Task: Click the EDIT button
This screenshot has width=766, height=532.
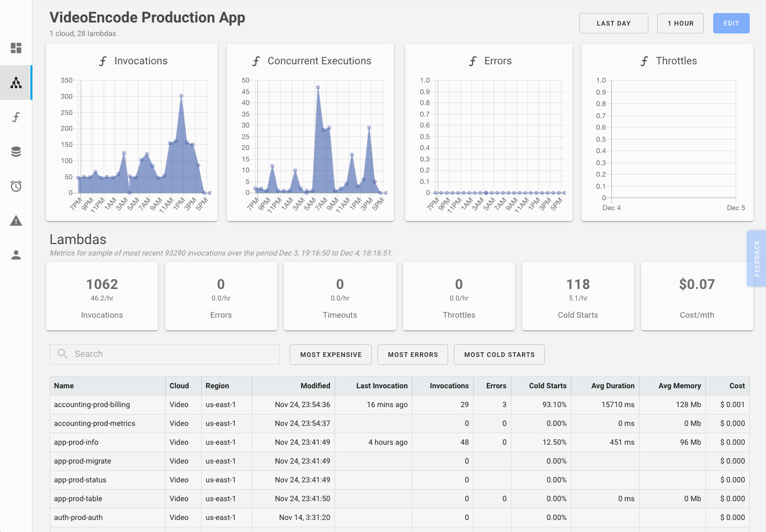Action: pyautogui.click(x=731, y=23)
